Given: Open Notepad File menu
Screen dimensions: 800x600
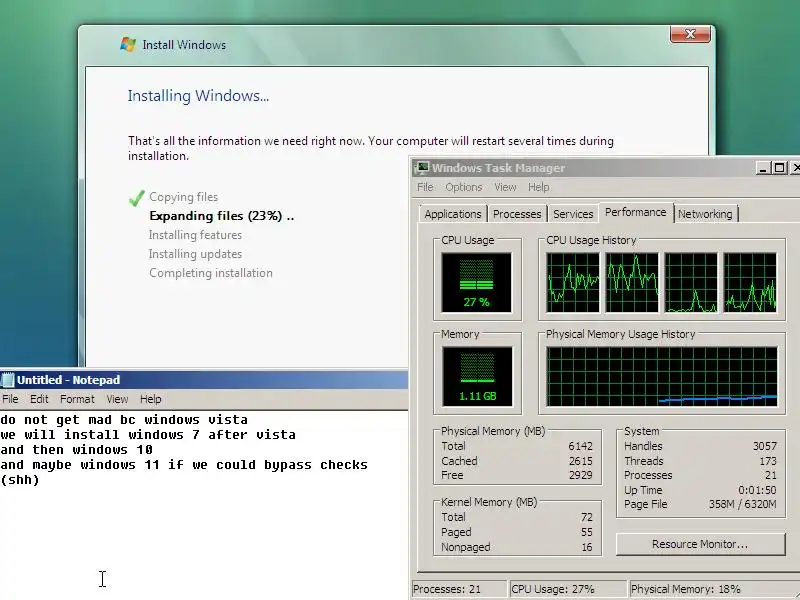Looking at the screenshot, I should pyautogui.click(x=10, y=399).
